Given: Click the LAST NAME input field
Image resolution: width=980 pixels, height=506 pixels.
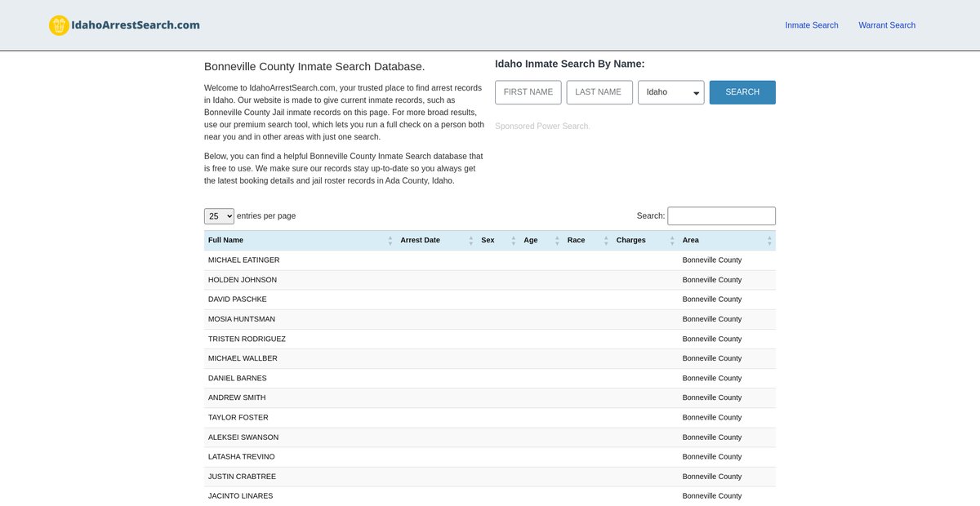Looking at the screenshot, I should 599,92.
